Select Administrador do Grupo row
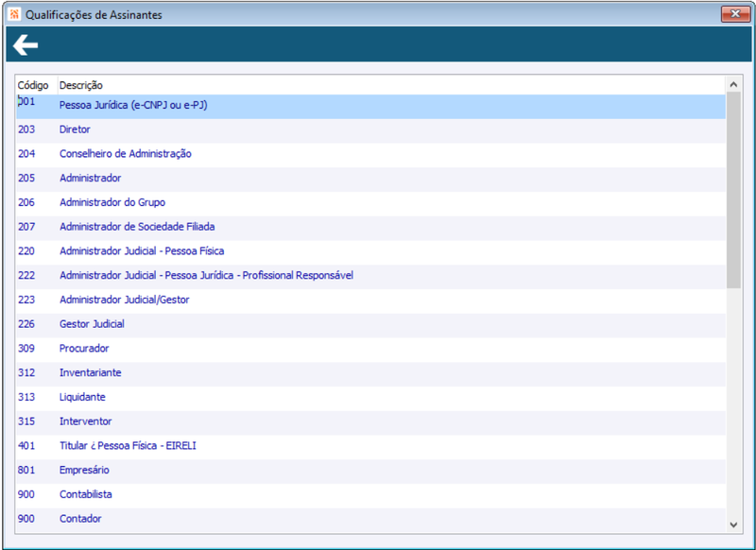 [x=370, y=204]
